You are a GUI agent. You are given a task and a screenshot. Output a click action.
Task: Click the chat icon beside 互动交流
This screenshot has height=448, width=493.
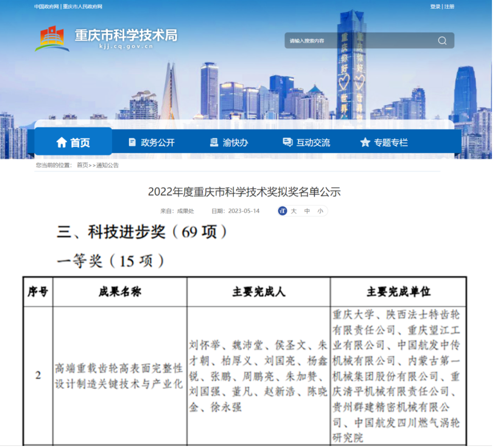click(287, 142)
